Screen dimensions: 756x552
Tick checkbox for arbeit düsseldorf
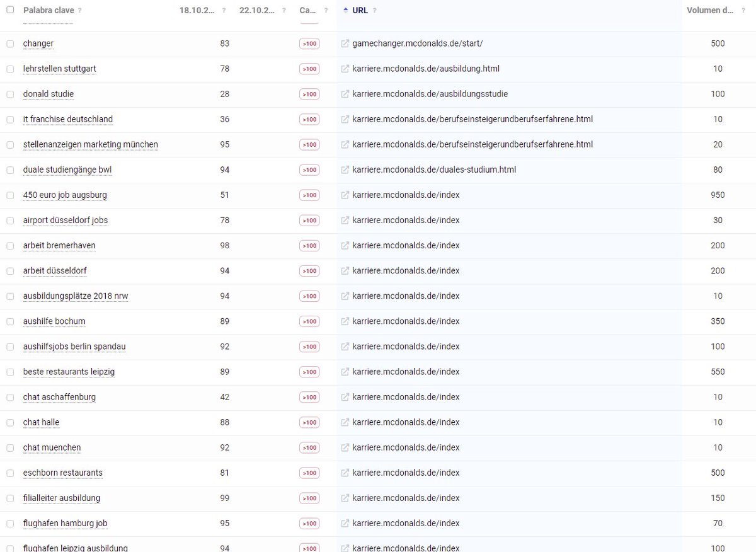[10, 270]
